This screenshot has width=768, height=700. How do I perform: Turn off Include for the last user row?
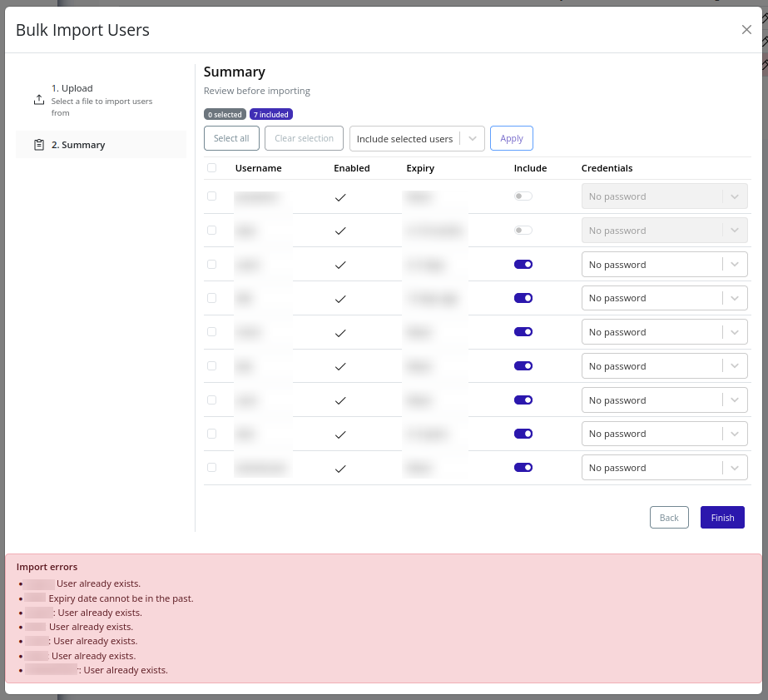coord(523,467)
